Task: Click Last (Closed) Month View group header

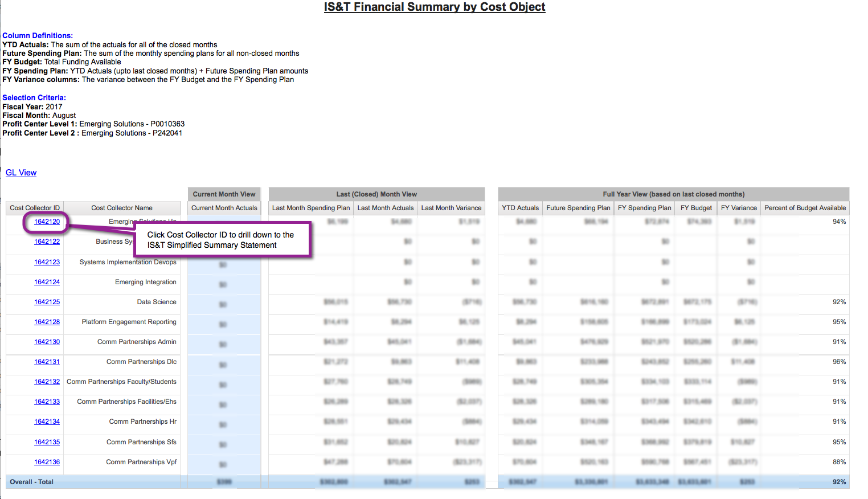Action: [376, 194]
